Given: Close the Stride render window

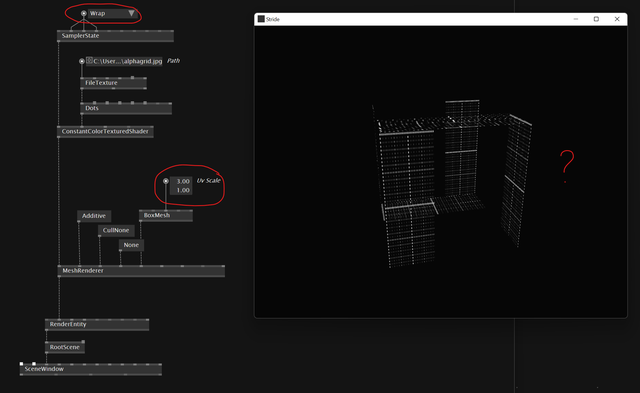Looking at the screenshot, I should coord(617,19).
